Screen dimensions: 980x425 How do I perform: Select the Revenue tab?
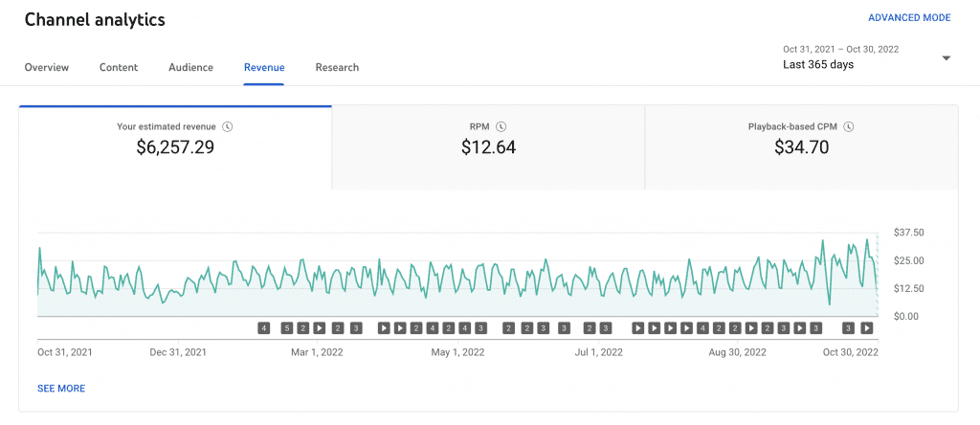tap(264, 68)
